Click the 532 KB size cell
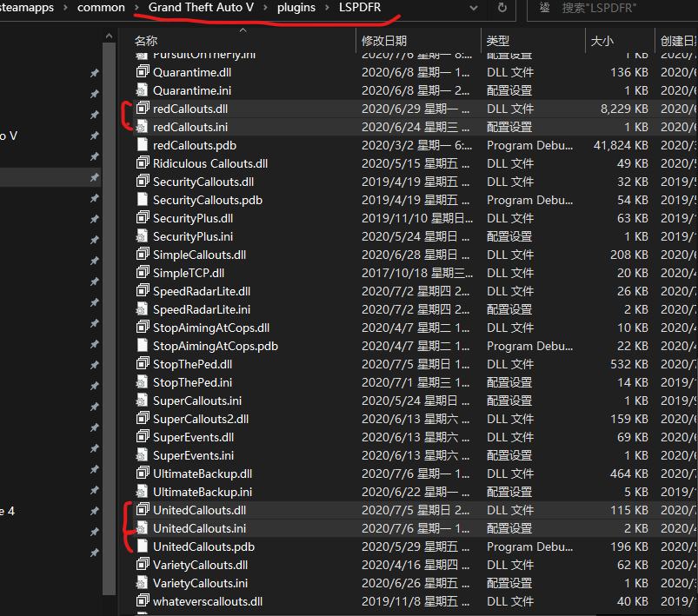The height and width of the screenshot is (616, 698). coord(629,364)
